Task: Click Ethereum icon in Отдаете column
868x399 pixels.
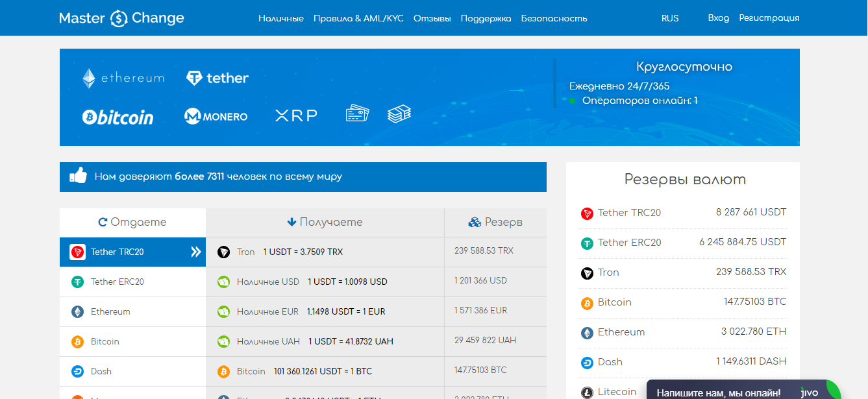Action: click(78, 311)
